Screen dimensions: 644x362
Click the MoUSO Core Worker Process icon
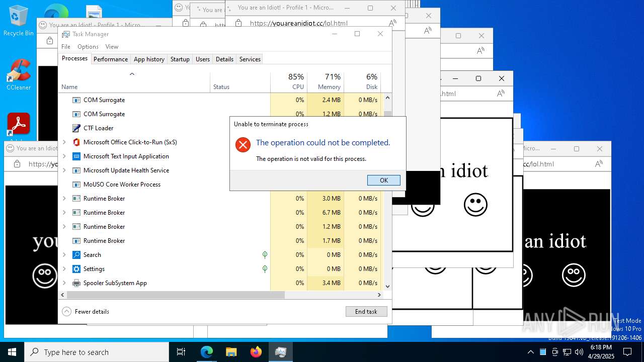pos(76,185)
